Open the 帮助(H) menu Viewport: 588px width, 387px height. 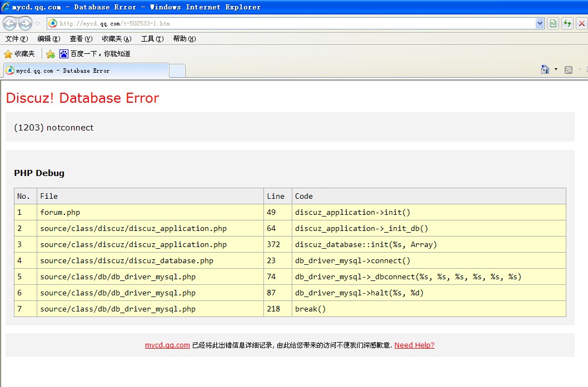tap(185, 38)
